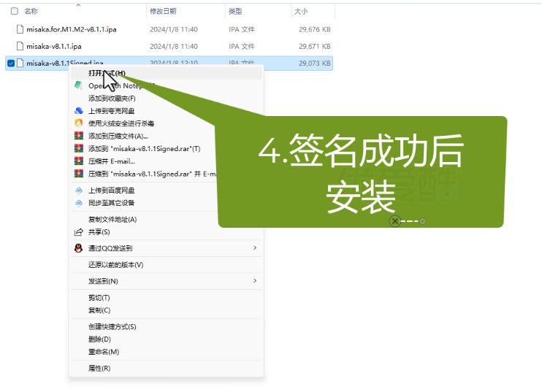Select 重命名(M)
The width and height of the screenshot is (542, 392).
coord(104,352)
